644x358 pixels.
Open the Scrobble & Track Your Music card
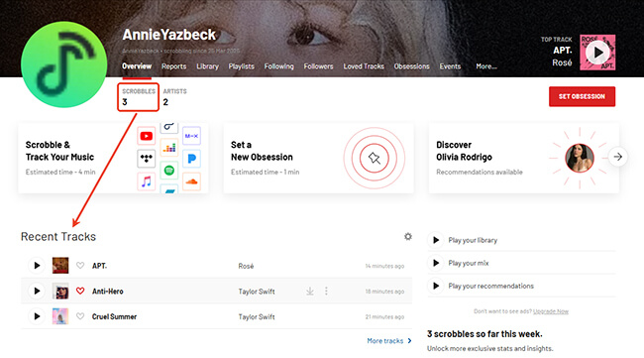click(x=113, y=158)
